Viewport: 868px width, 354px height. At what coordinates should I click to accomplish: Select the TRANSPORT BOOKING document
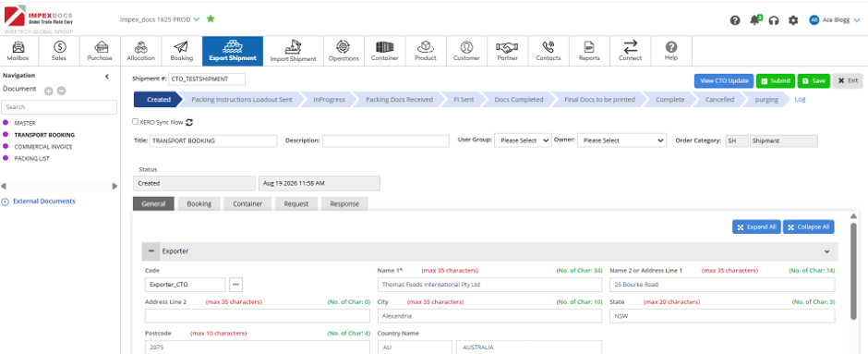[44, 135]
